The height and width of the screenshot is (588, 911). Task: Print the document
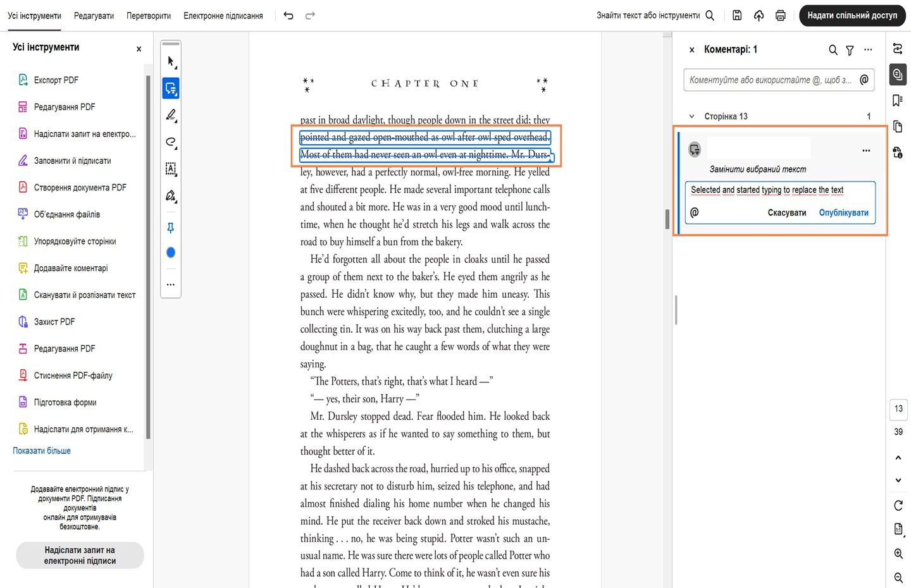tap(781, 16)
